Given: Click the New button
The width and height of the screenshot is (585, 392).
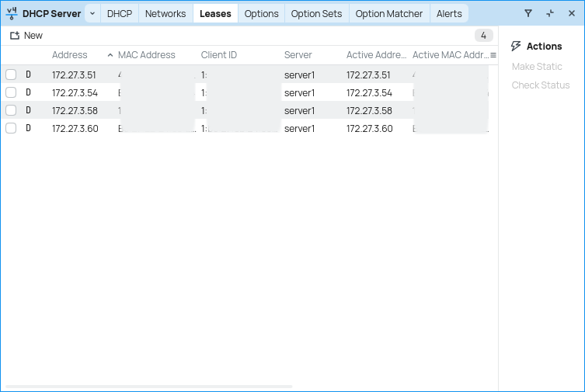Looking at the screenshot, I should [x=26, y=36].
